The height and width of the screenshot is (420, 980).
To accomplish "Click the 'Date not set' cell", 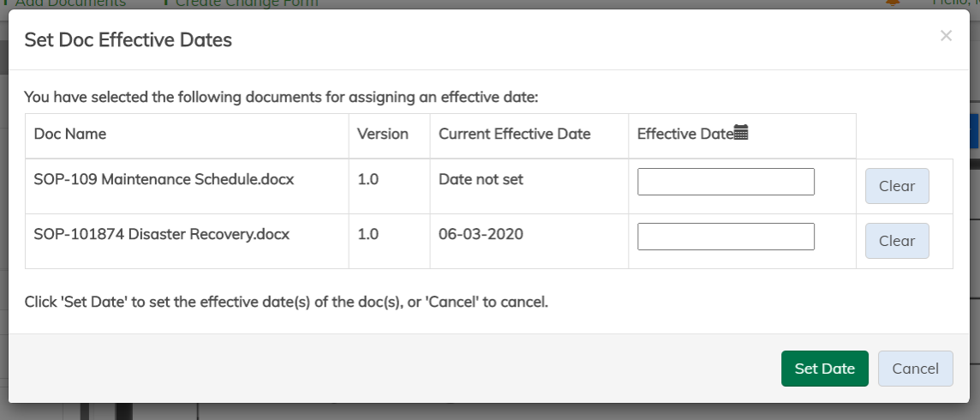I will 481,181.
